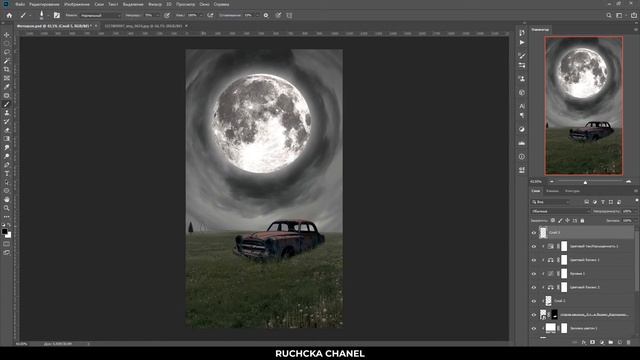The width and height of the screenshot is (640, 360).
Task: Add a layer mask from the Layers panel bottom
Action: [x=593, y=342]
